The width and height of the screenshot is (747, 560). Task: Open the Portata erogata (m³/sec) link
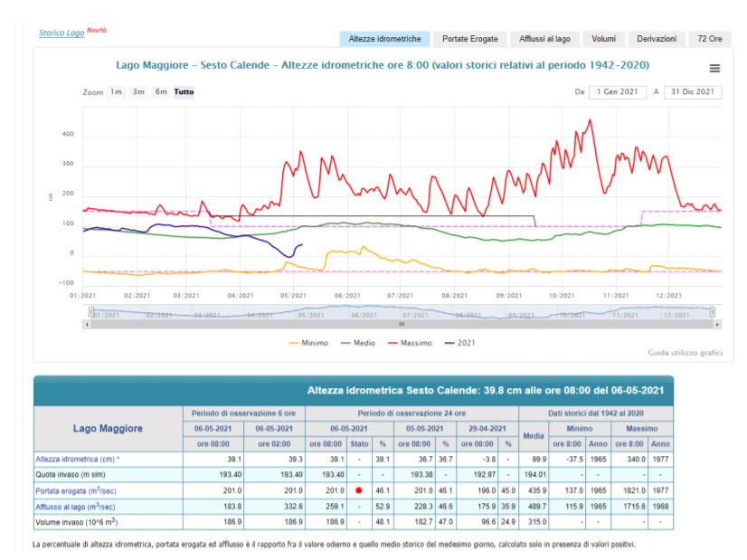click(76, 490)
